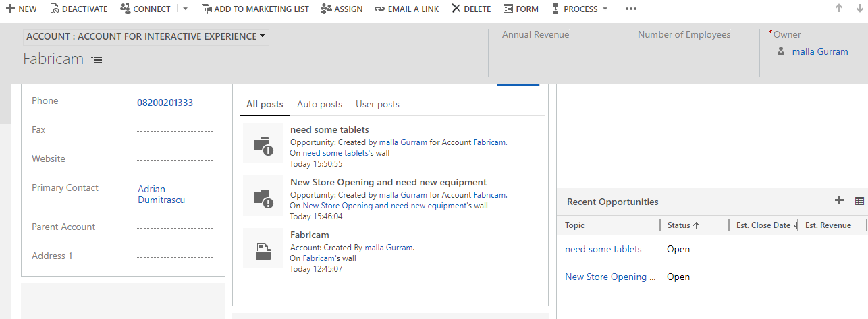This screenshot has width=868, height=319.
Task: Click the Email a Link icon
Action: [x=379, y=9]
